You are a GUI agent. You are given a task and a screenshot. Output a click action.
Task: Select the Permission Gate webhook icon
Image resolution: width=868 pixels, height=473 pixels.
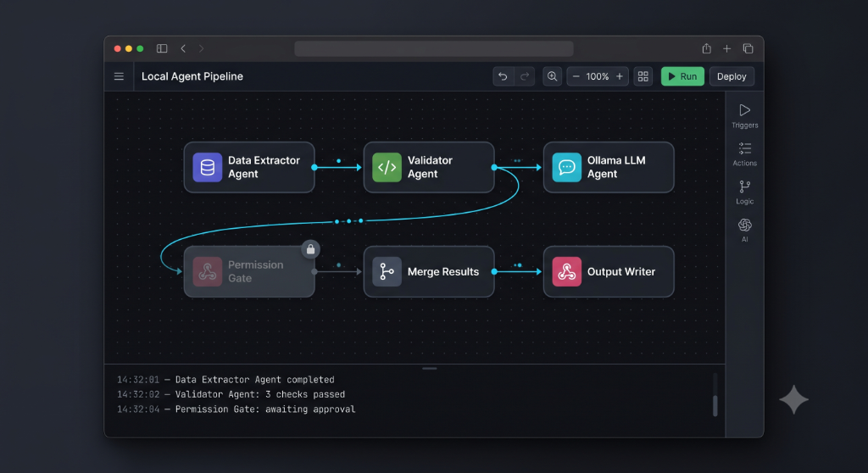point(207,271)
